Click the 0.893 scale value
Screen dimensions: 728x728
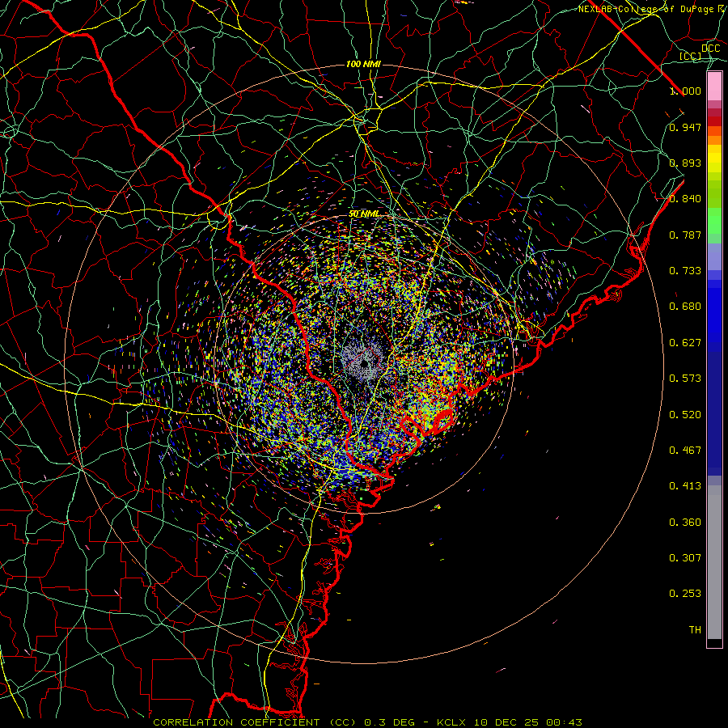[x=685, y=163]
